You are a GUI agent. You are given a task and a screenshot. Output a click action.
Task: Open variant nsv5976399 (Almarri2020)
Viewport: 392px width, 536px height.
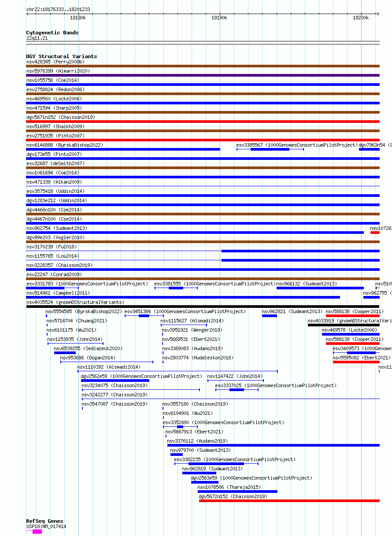click(58, 71)
